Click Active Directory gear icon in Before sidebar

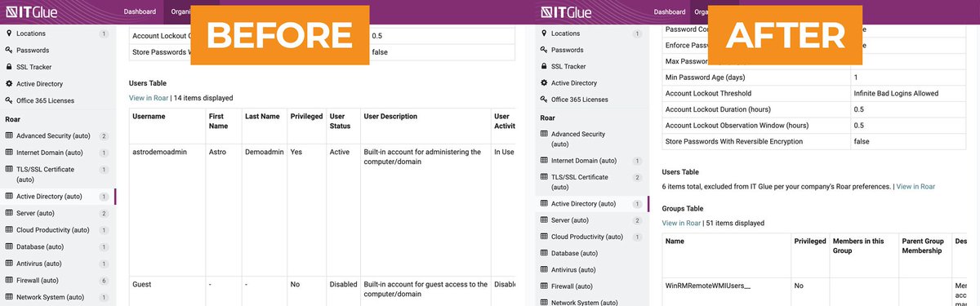[x=9, y=84]
